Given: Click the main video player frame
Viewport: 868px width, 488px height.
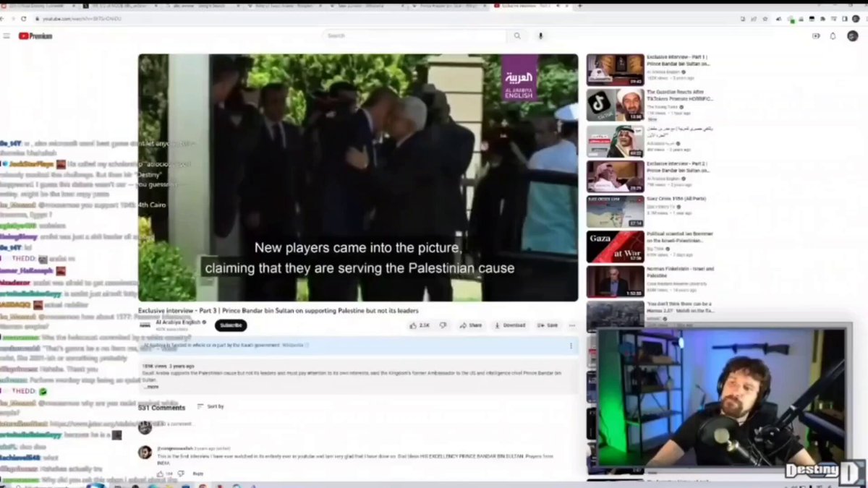Looking at the screenshot, I should (x=358, y=177).
